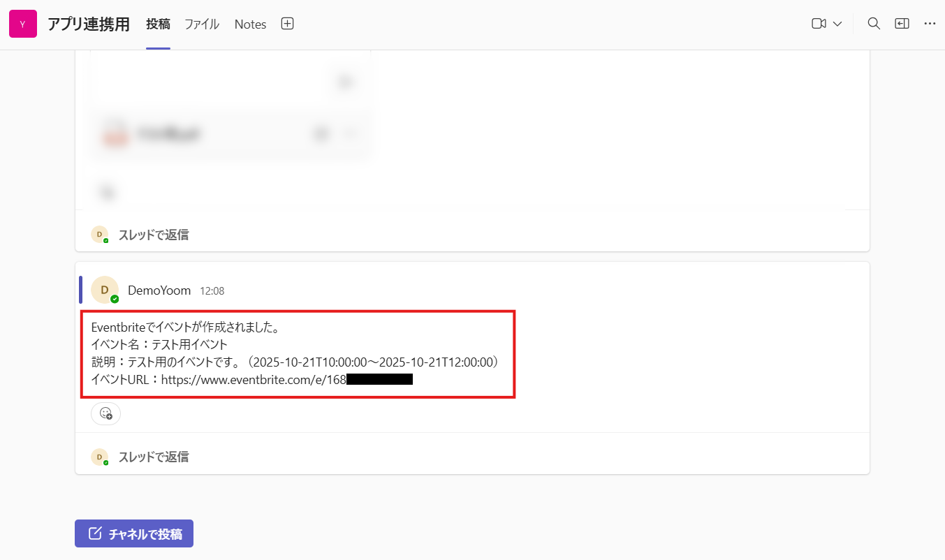Open search with the magnifier icon
The image size is (945, 560).
tap(874, 24)
